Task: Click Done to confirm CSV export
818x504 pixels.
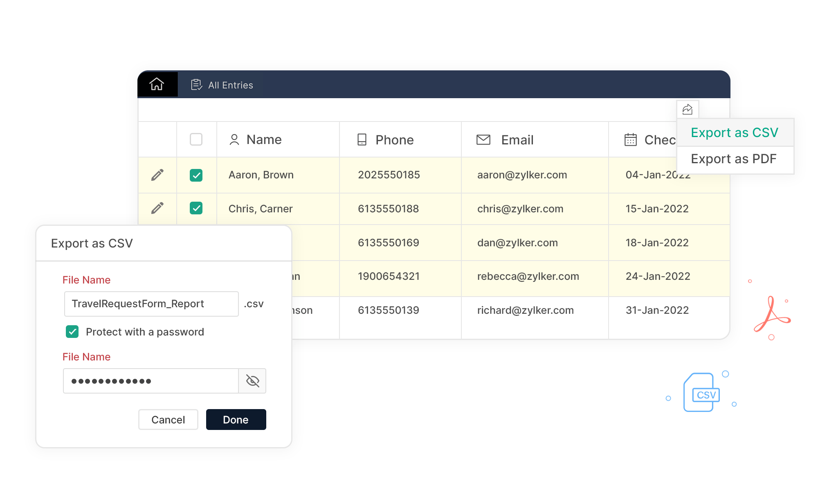Action: 236,419
